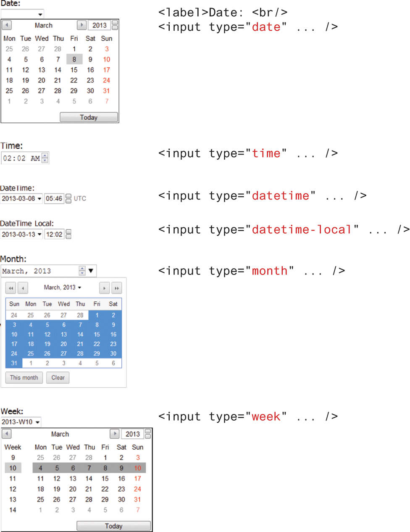
Task: Go to next month in Week calendar
Action: 114,434
